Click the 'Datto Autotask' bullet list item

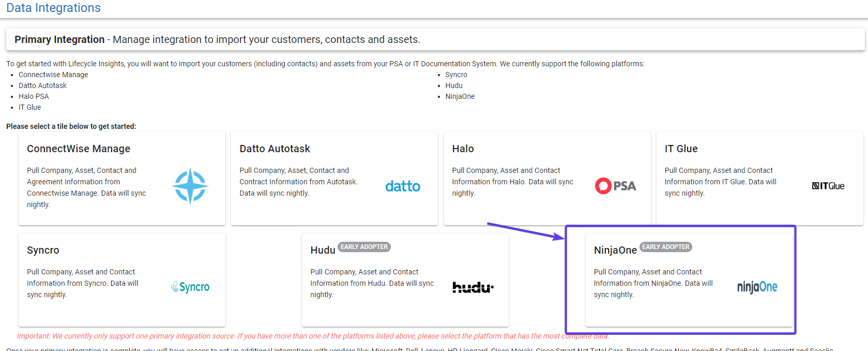click(42, 85)
